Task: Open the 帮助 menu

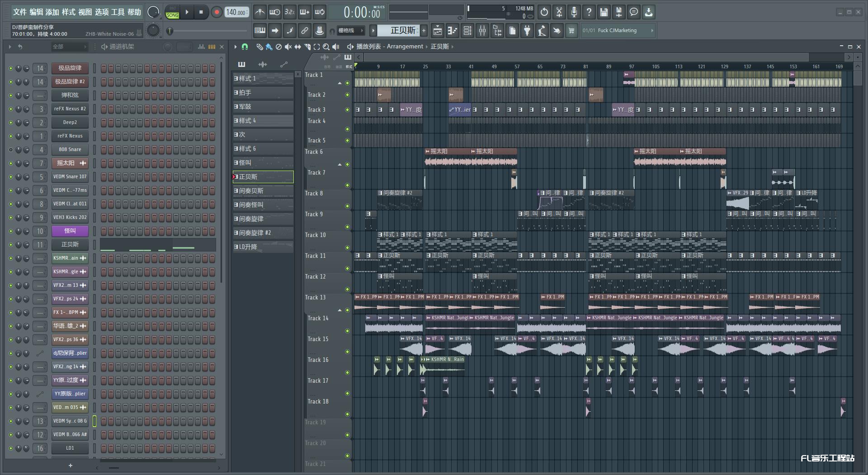Action: (x=134, y=12)
